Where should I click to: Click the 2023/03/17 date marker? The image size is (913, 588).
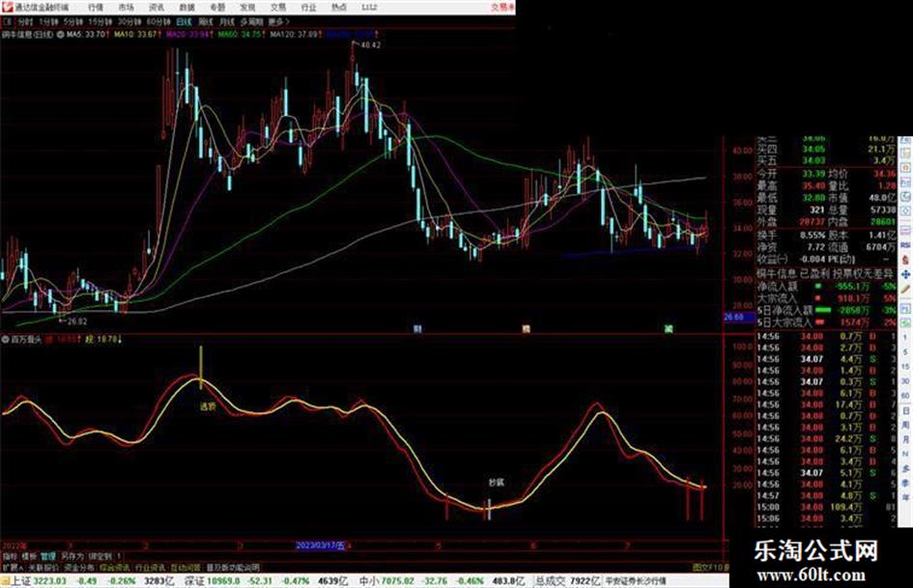click(x=320, y=546)
